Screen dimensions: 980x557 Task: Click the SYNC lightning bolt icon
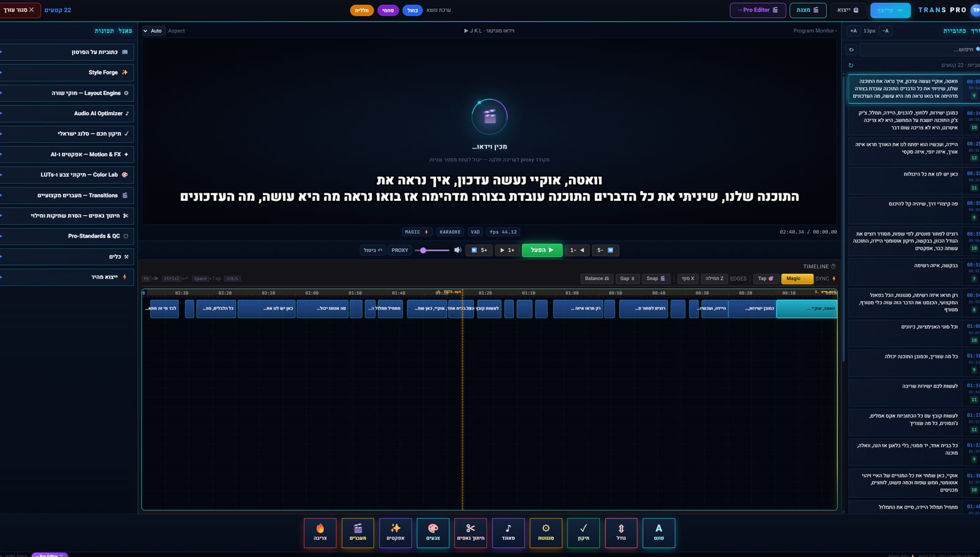click(834, 278)
